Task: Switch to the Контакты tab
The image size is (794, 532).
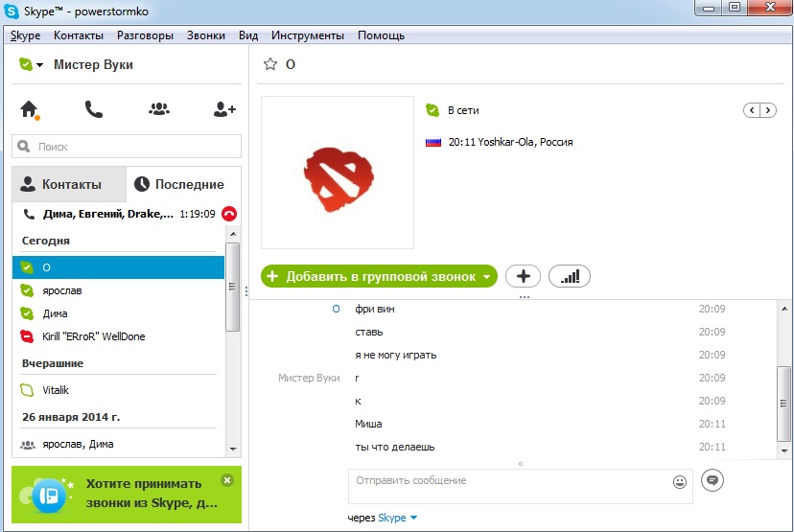Action: pos(69,184)
